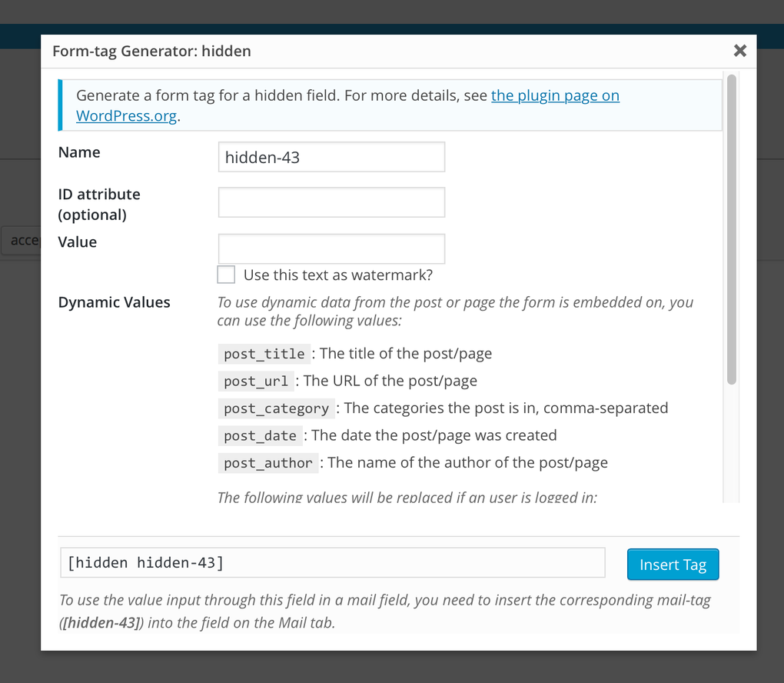784x683 pixels.
Task: Select the Value input field
Action: click(x=331, y=248)
